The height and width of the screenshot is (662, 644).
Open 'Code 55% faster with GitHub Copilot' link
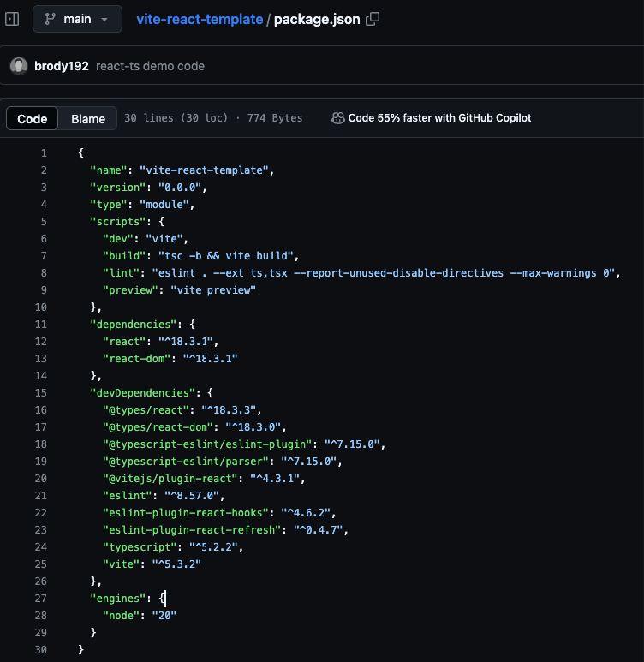tap(439, 118)
